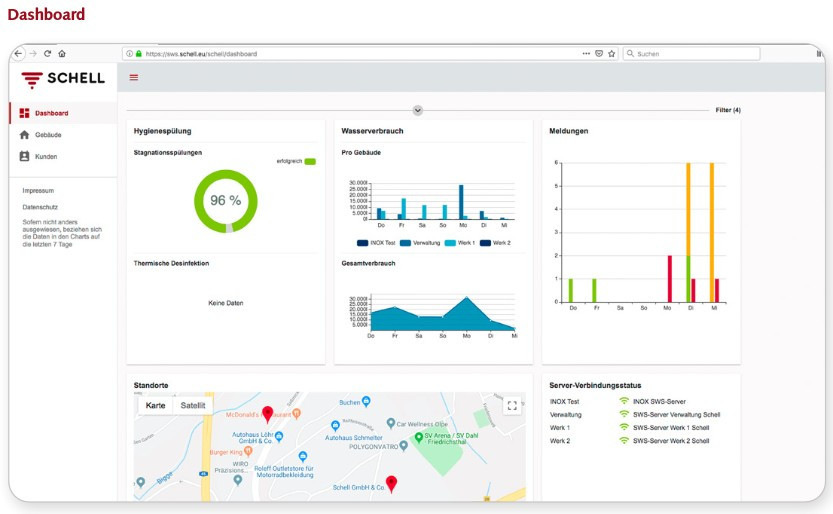Image resolution: width=833 pixels, height=514 pixels.
Task: Select the Karte map view
Action: pyautogui.click(x=155, y=405)
